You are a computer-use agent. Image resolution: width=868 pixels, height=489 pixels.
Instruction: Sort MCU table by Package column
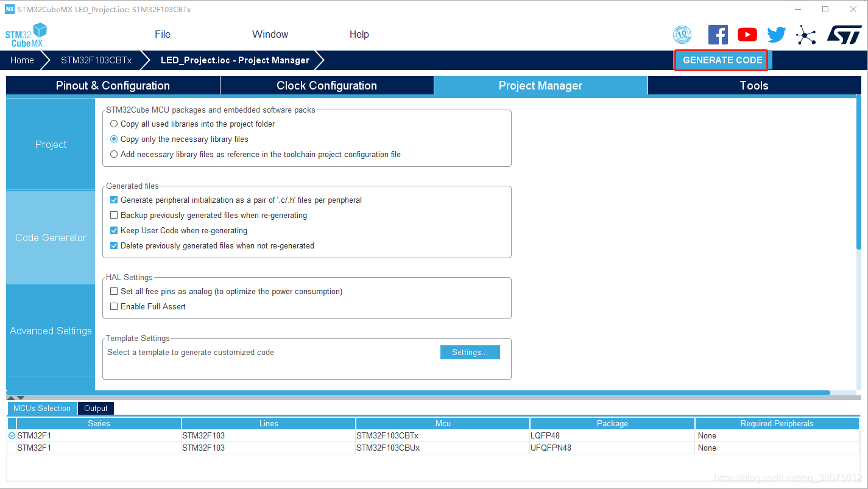click(612, 423)
